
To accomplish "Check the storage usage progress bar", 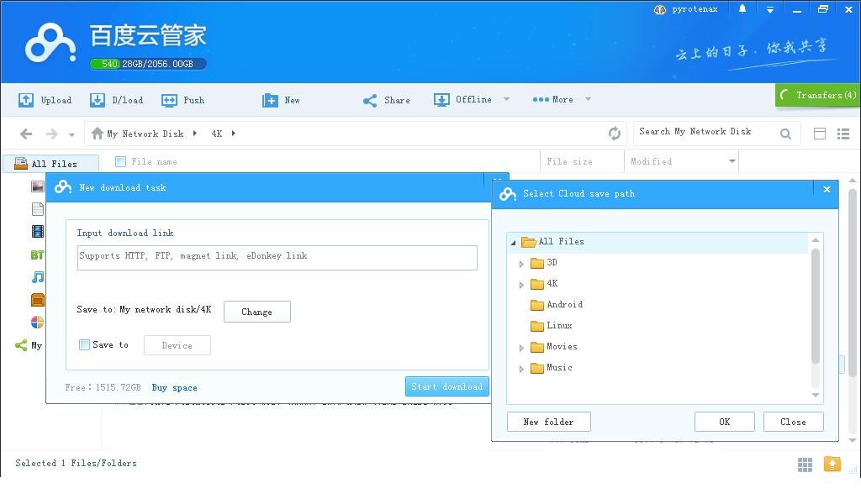I will pos(147,63).
